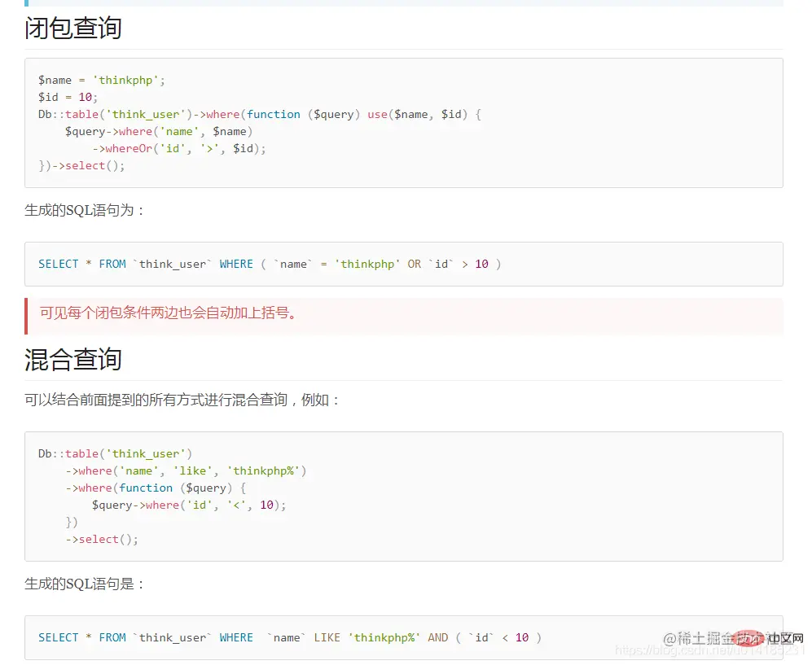The height and width of the screenshot is (665, 812).
Task: Click the 闭包查询 heading
Action: coord(73,28)
